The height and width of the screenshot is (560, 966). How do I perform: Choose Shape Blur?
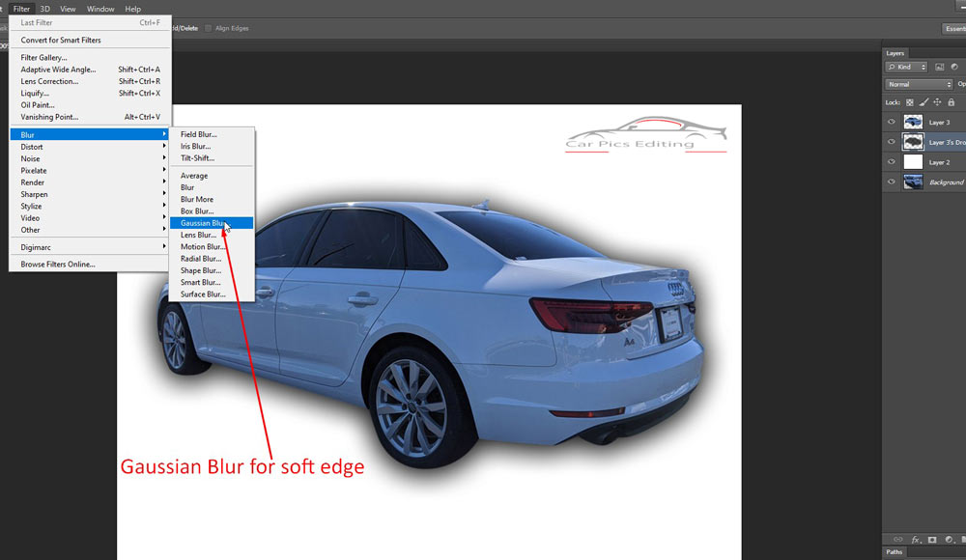point(212,270)
